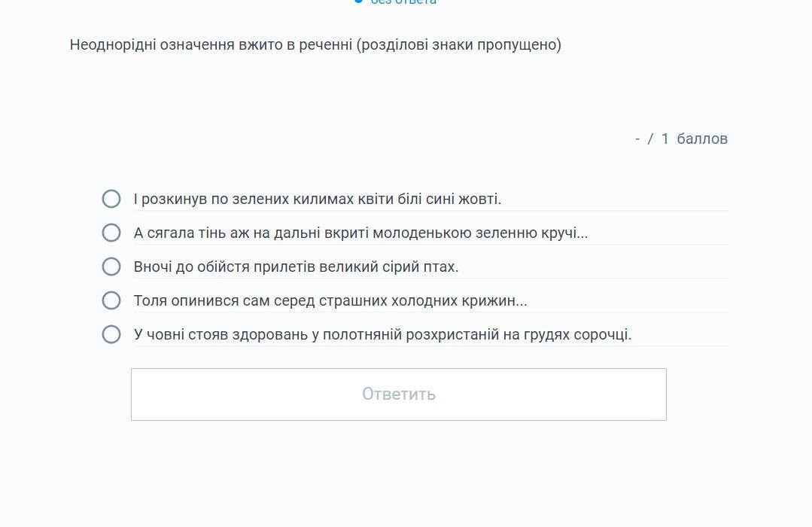
Task: Click the 'Ответить' submit button
Action: pos(398,394)
